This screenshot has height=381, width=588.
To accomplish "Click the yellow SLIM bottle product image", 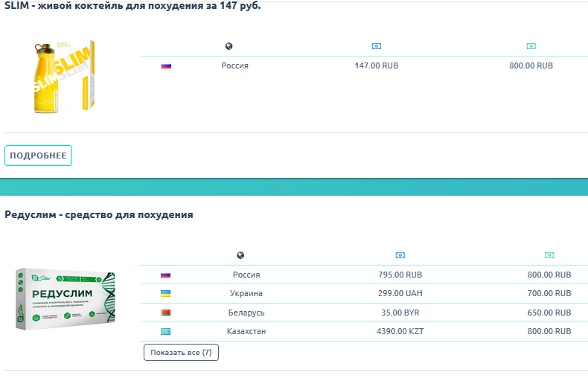I will pyautogui.click(x=65, y=77).
